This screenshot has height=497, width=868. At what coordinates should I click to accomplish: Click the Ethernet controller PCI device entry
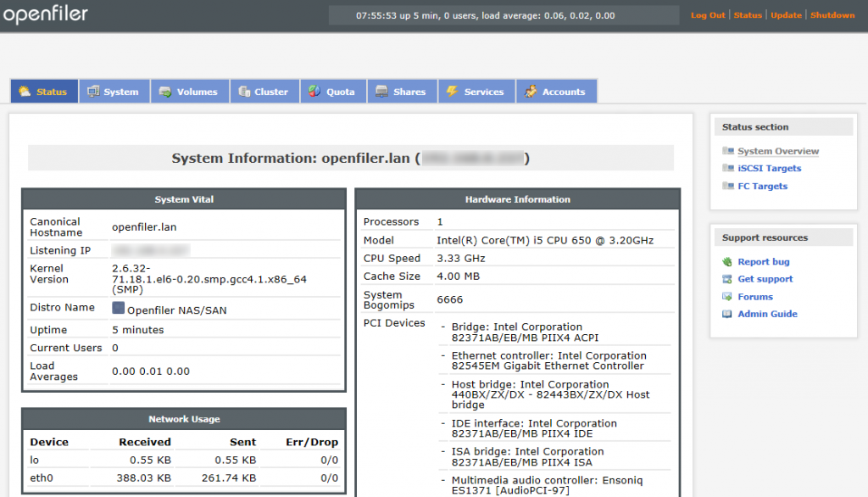point(548,360)
